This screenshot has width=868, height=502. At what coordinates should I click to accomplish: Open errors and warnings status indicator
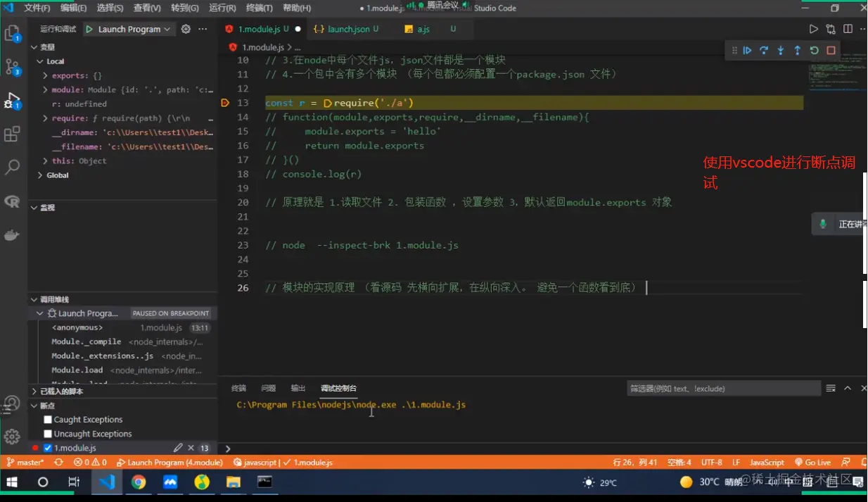coord(91,463)
